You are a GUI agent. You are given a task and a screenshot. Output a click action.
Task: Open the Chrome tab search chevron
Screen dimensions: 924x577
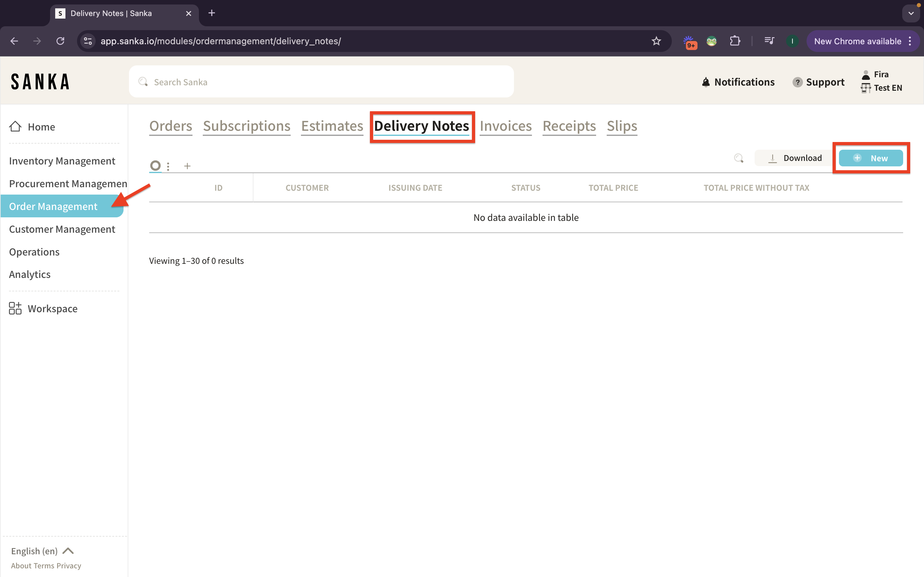[911, 13]
